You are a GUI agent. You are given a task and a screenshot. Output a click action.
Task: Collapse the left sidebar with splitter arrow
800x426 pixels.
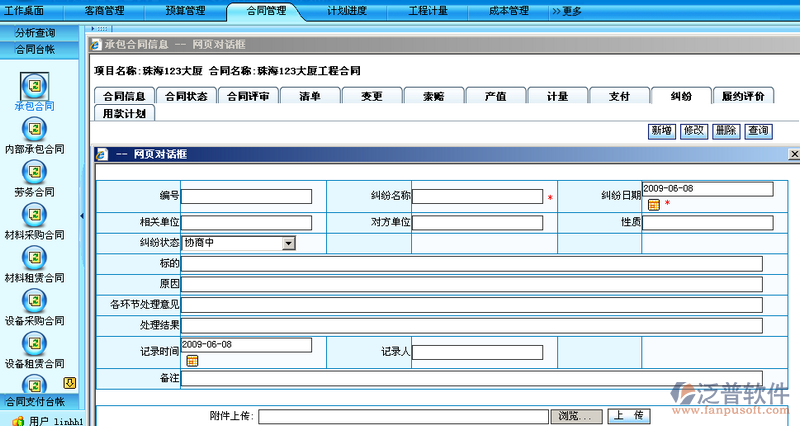pyautogui.click(x=81, y=215)
